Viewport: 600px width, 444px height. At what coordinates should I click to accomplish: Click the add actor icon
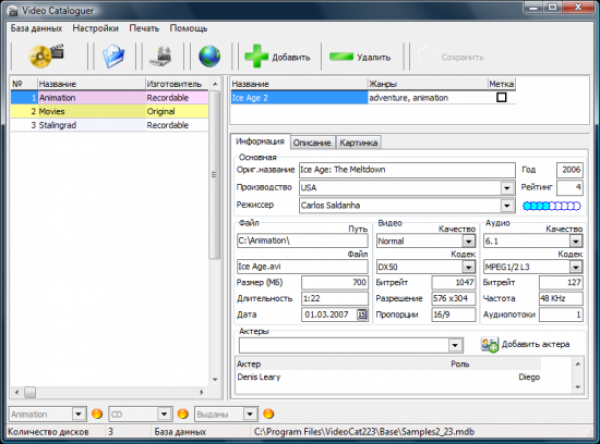pos(490,345)
